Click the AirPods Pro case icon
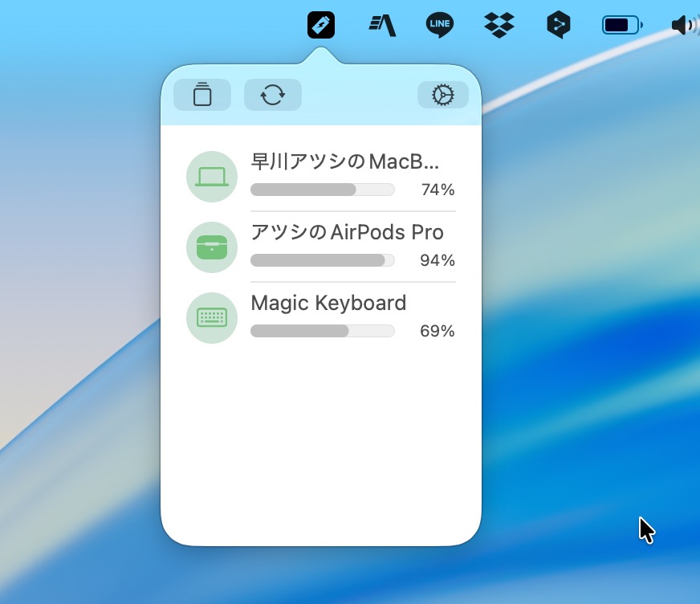 pos(212,247)
